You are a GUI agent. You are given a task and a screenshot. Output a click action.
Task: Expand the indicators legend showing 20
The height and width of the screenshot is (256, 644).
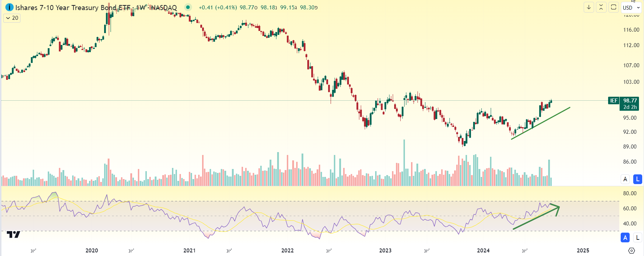pyautogui.click(x=12, y=18)
